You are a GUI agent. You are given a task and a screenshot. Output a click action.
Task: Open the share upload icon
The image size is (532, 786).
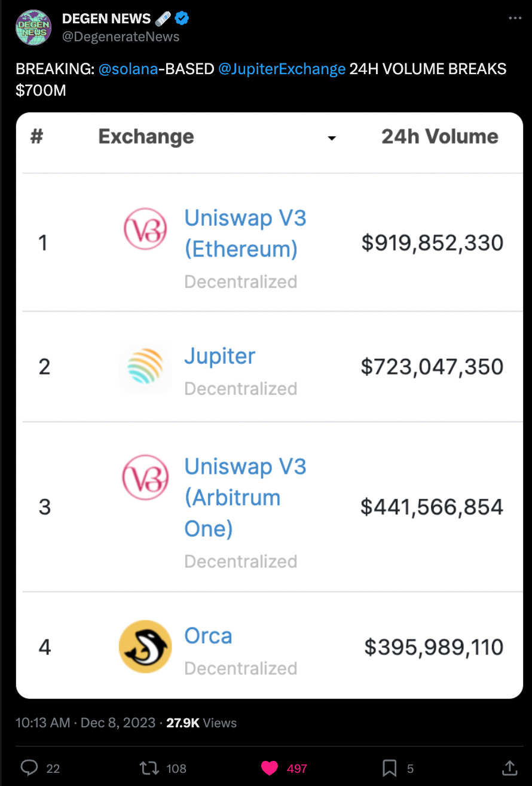[x=509, y=767]
